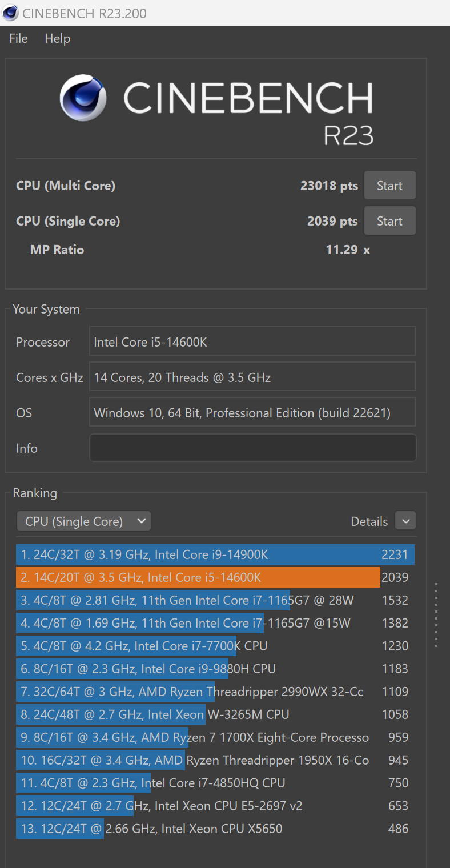
Task: Click the dotted scrollbar handle beside the ranking list
Action: point(436,614)
